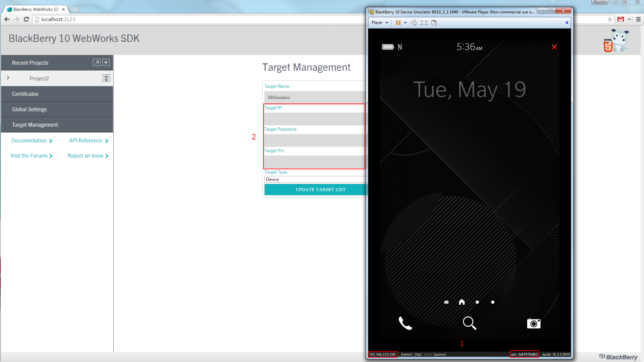Collapse VMware toolbar with double chevron

click(x=567, y=22)
